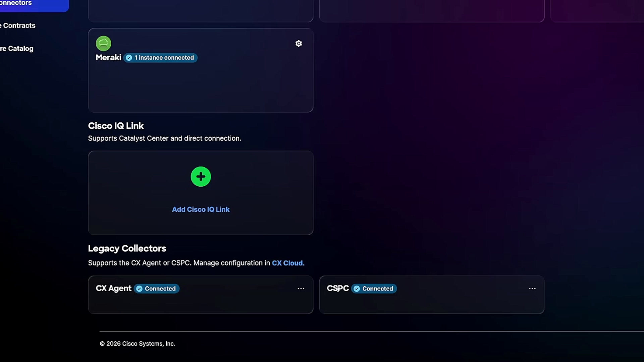
Task: Click the check icon in CSPC badge
Action: pyautogui.click(x=357, y=289)
